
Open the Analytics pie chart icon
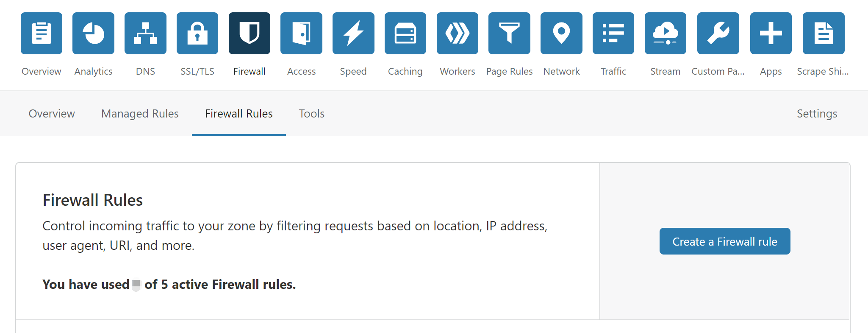[93, 34]
